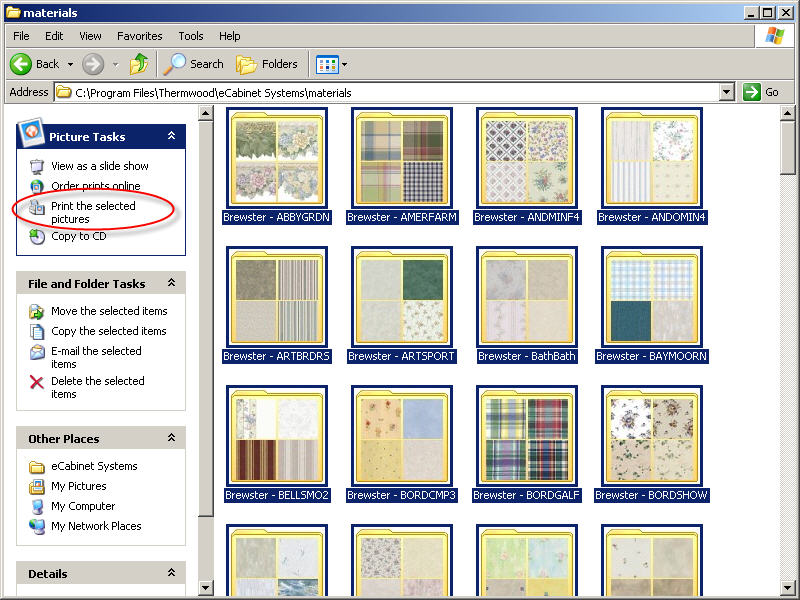Click Print the selected pictures link
The width and height of the screenshot is (800, 600).
coord(93,212)
